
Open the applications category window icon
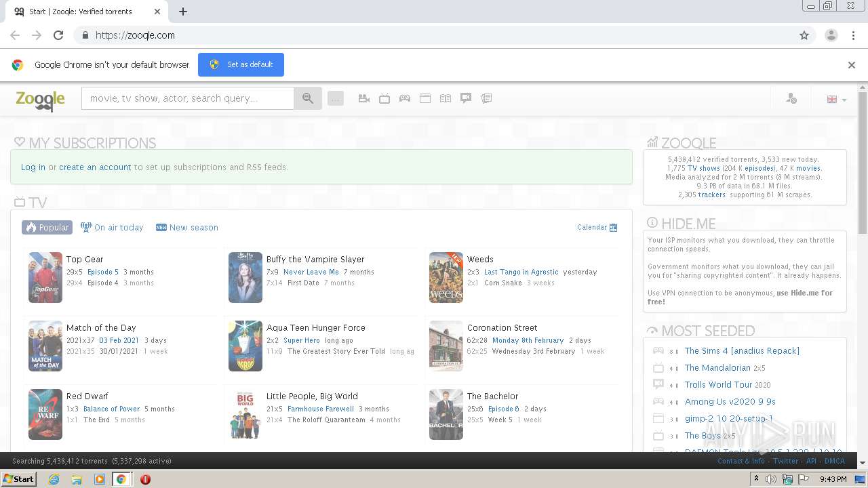425,98
